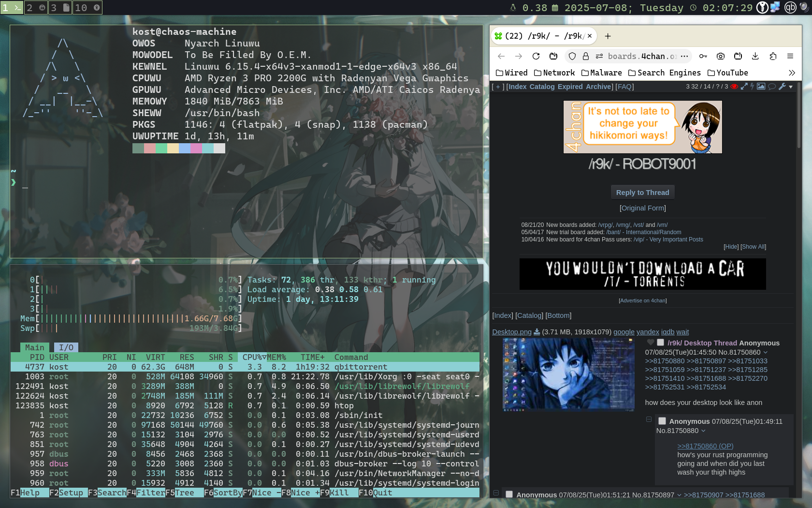Screen dimensions: 812x508
Task: Click the 4chan X fullscreen arrows icon
Action: [x=744, y=87]
